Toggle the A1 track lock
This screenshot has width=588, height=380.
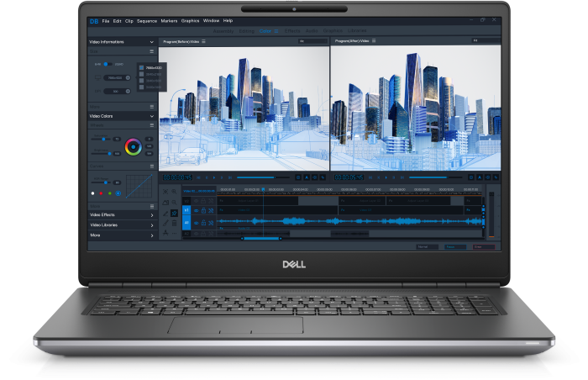click(x=203, y=223)
